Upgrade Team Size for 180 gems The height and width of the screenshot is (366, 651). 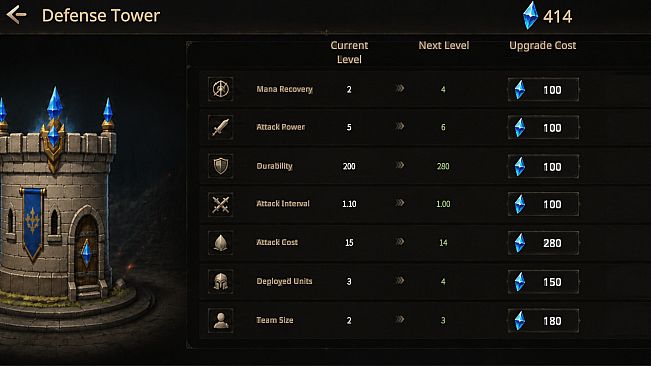(543, 321)
